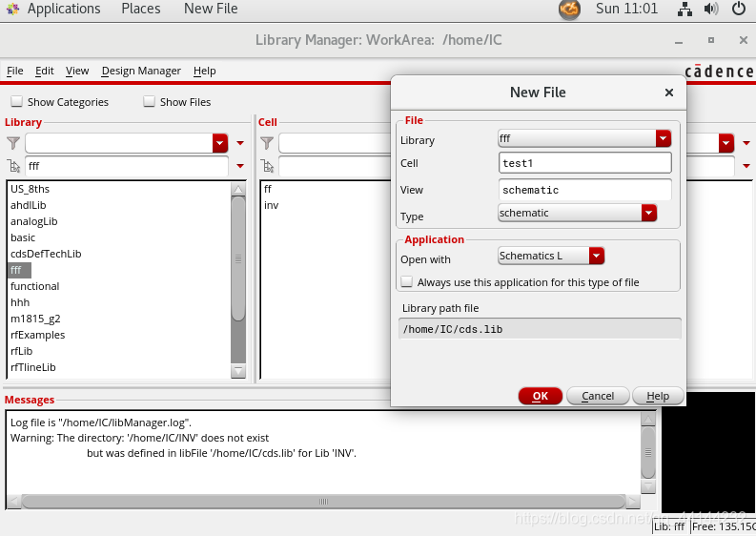Click the Library search field containing fff
The height and width of the screenshot is (536, 756).
pos(127,166)
